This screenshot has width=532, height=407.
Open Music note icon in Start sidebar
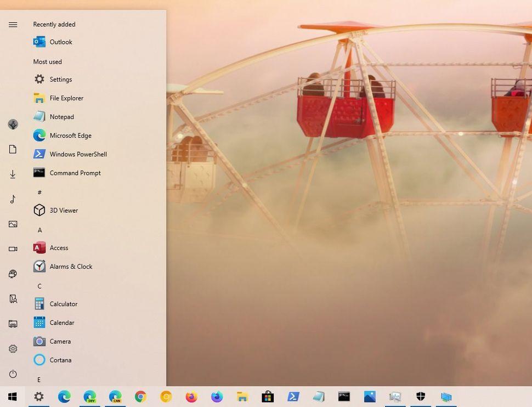coord(13,199)
